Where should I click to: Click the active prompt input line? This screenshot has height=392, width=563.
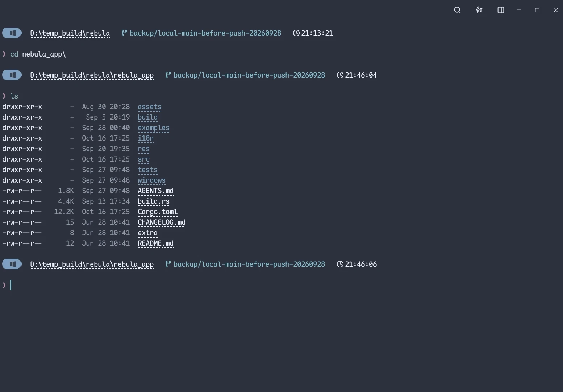(281, 285)
